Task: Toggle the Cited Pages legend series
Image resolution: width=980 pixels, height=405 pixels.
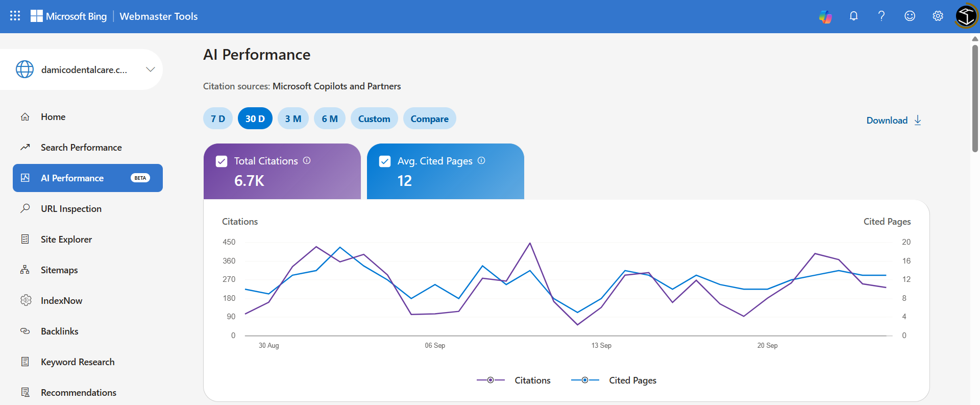Action: coord(614,380)
